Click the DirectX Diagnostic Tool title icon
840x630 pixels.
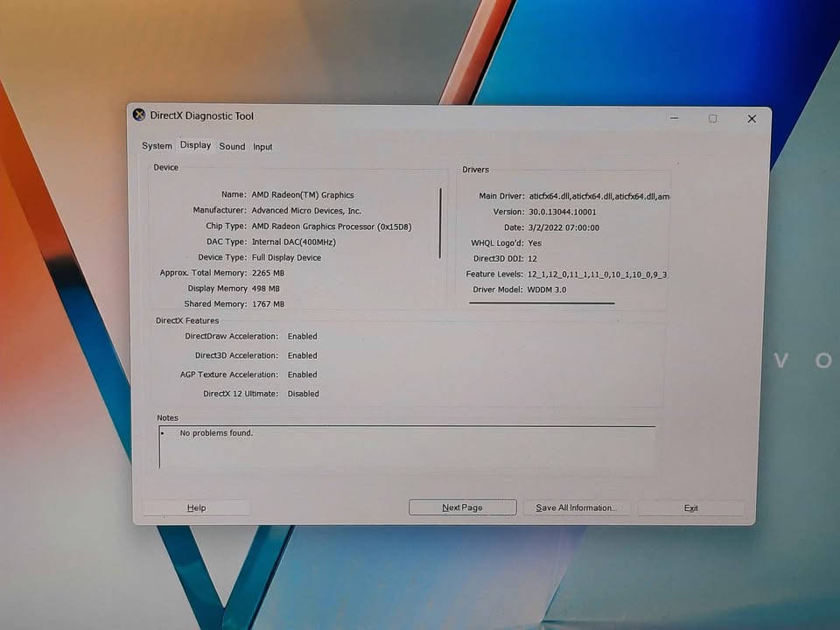139,115
